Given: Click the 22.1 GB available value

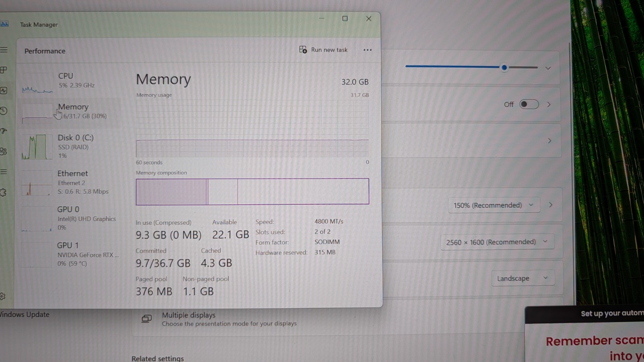Looking at the screenshot, I should pos(231,234).
